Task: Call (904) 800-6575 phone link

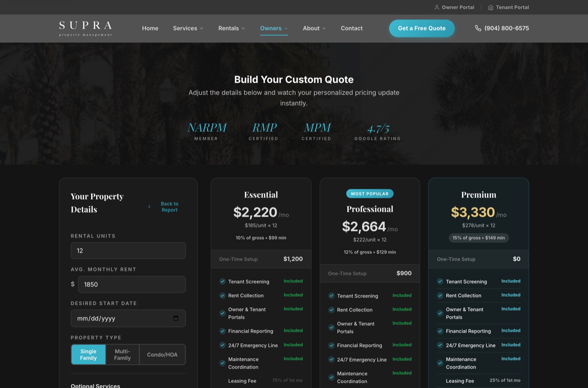Action: (x=502, y=28)
